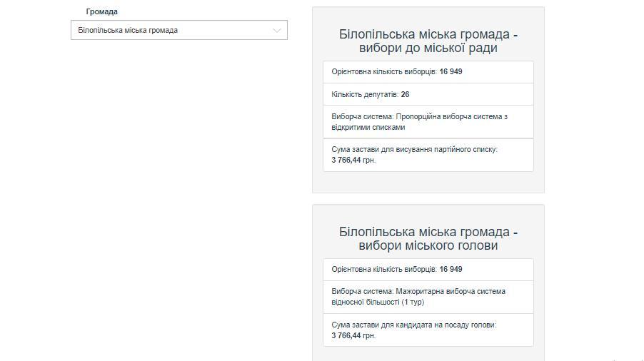
Task: Click 'відкритими списками' text line
Action: click(x=368, y=128)
